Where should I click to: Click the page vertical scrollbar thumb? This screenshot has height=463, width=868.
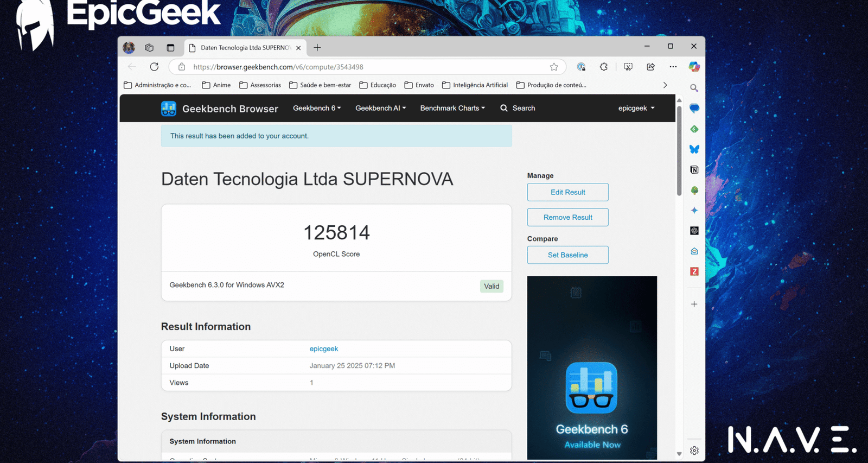(679, 150)
